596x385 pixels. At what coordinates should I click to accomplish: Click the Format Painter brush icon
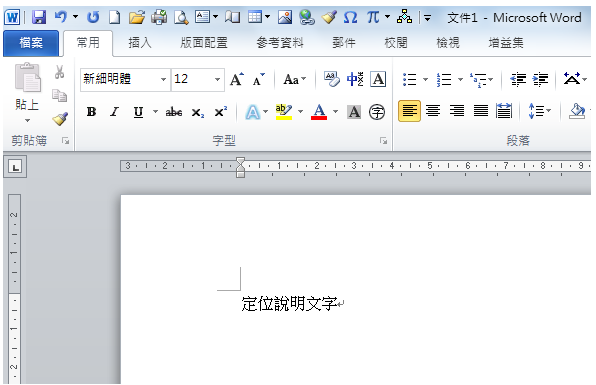[60, 119]
